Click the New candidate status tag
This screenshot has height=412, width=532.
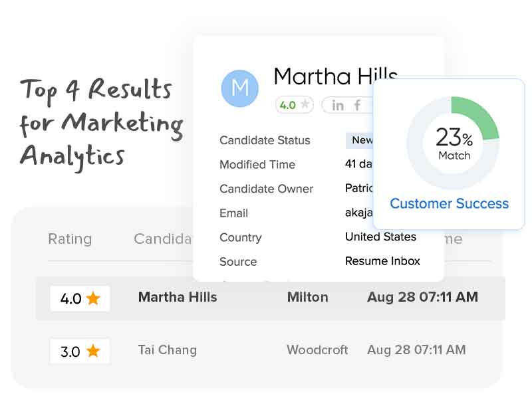pos(360,140)
